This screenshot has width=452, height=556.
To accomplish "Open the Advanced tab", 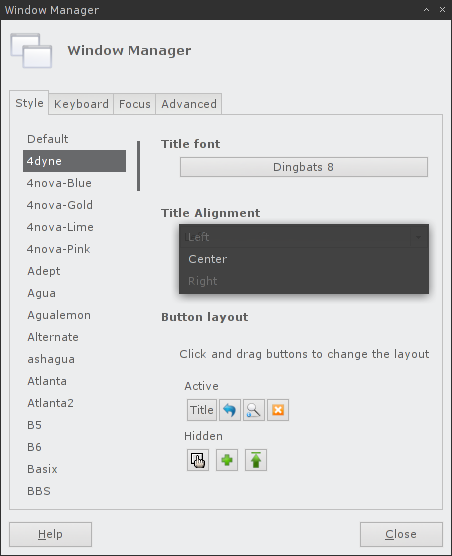I will coord(189,104).
